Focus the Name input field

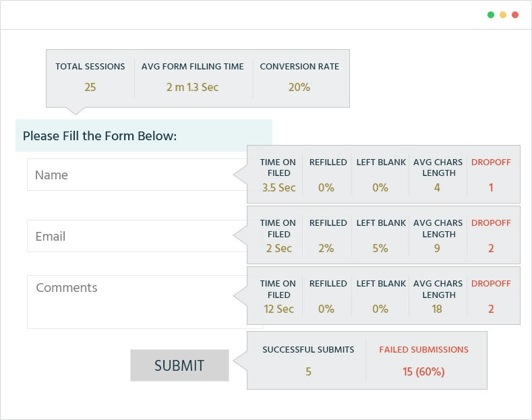[135, 175]
